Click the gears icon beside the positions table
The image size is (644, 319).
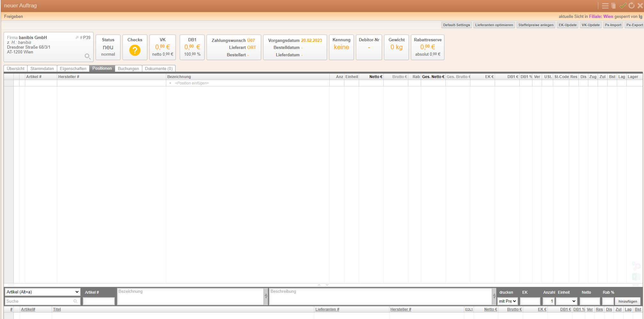pyautogui.click(x=636, y=266)
